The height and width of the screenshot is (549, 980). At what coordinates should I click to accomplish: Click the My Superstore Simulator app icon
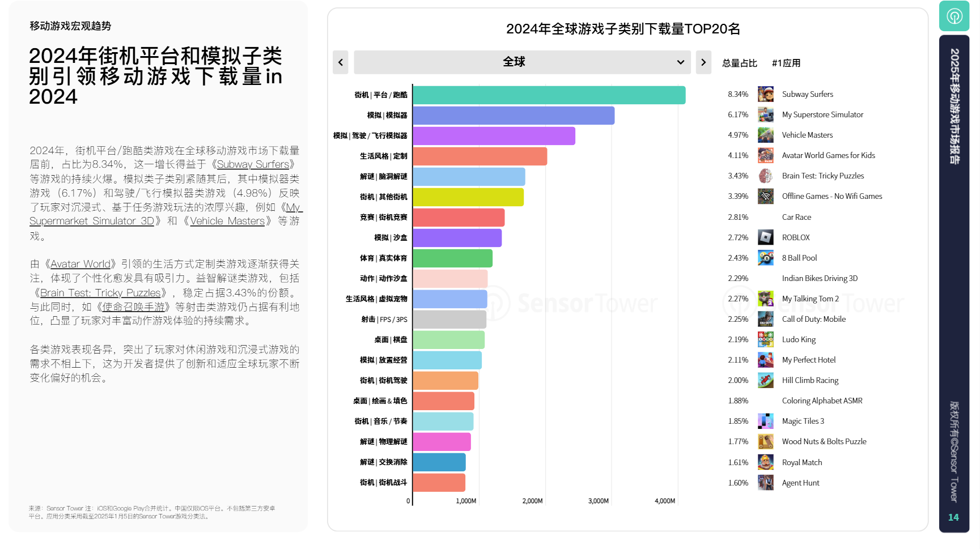coord(765,114)
